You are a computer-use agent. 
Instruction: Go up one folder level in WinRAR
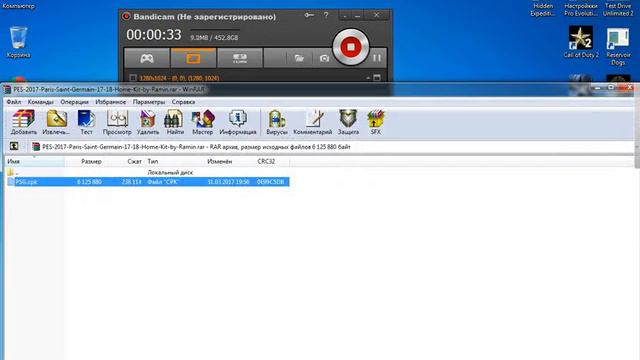pos(14,146)
